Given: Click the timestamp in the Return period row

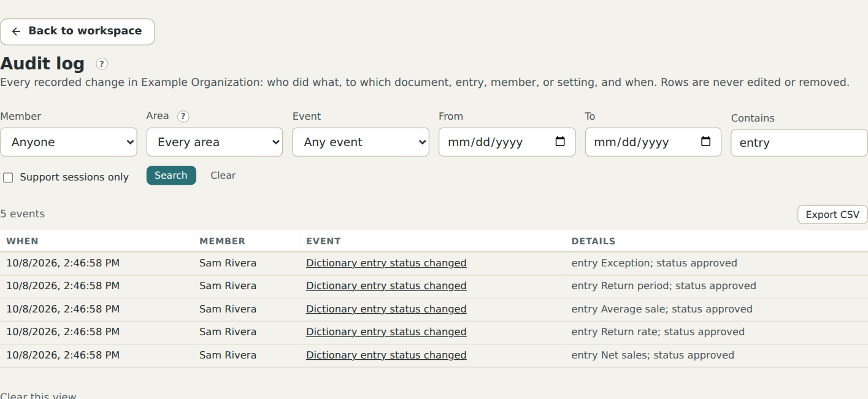Looking at the screenshot, I should coord(63,286).
